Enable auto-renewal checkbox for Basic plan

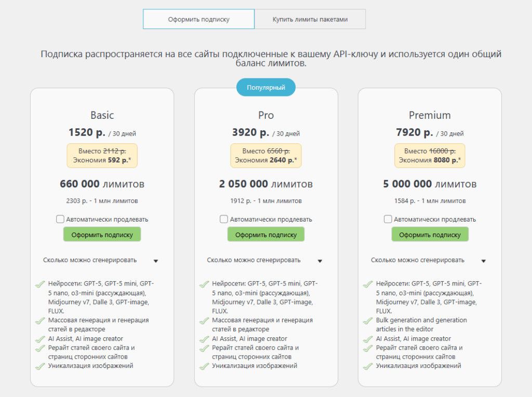pos(60,219)
